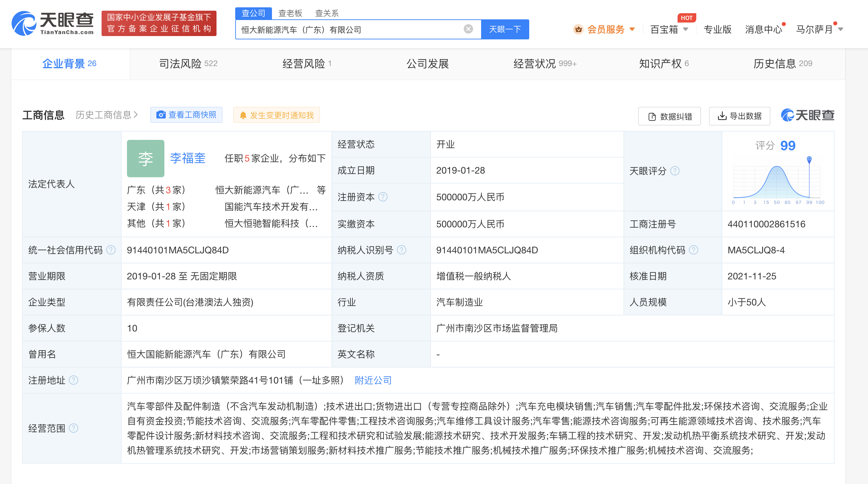Click registration number 440110002861516
Screen dimensions: 868x484
point(766,224)
